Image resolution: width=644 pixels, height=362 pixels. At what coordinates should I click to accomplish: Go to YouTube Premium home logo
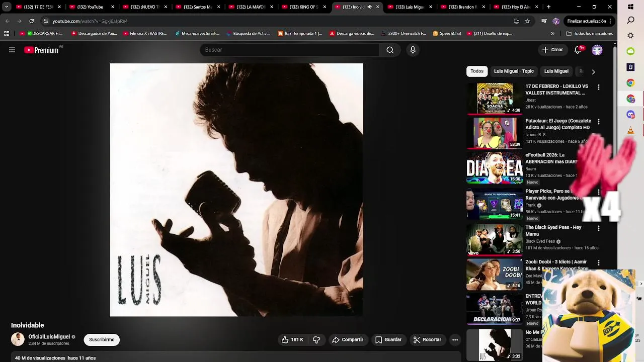coord(42,50)
